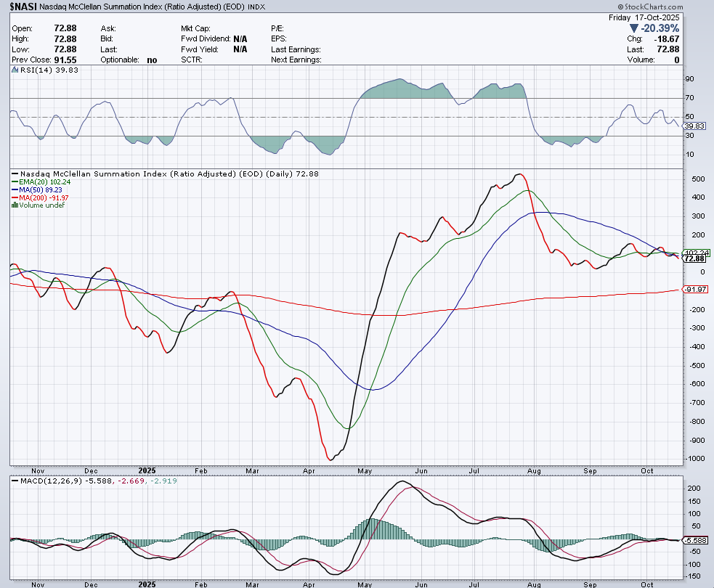Click the Open value 72.88
The width and height of the screenshot is (714, 588).
coord(65,28)
